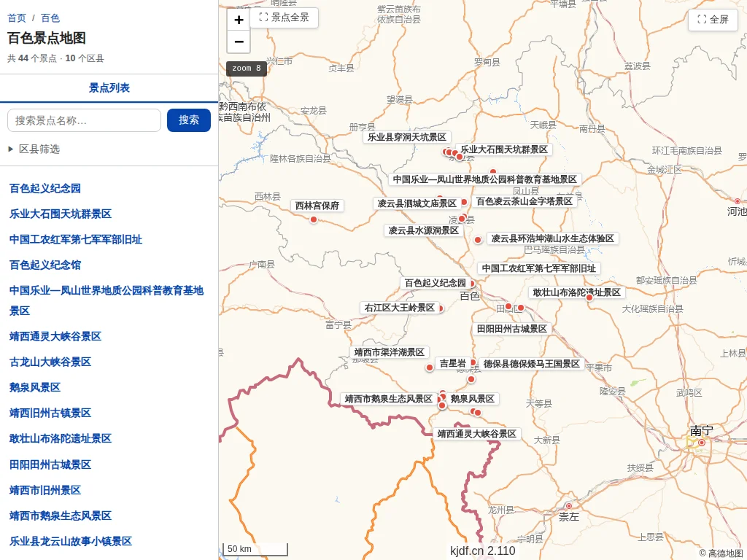The width and height of the screenshot is (747, 560).
Task: Focus the 搜索景点名称 input field
Action: point(85,120)
